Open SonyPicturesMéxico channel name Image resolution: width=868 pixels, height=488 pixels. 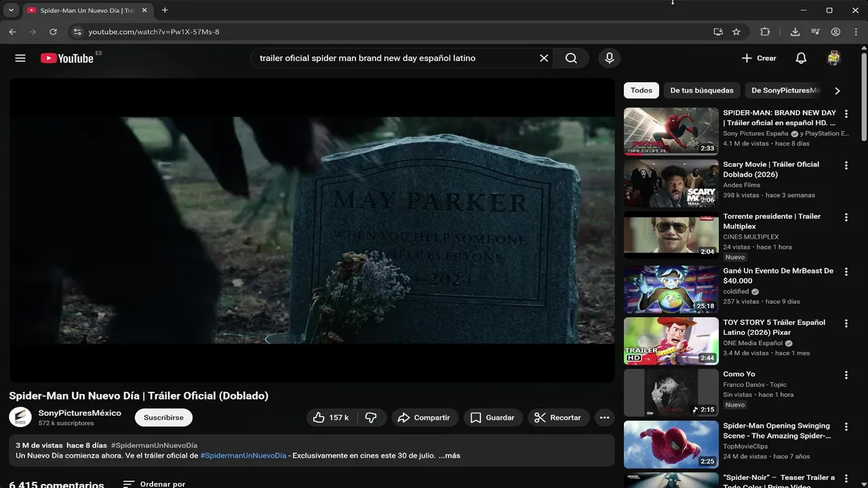tap(80, 413)
